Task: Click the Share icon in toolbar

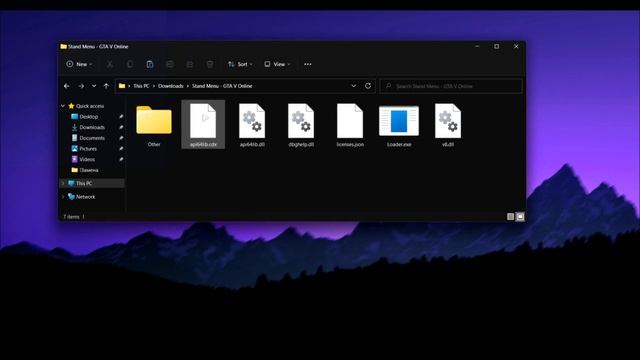Action: (x=190, y=64)
